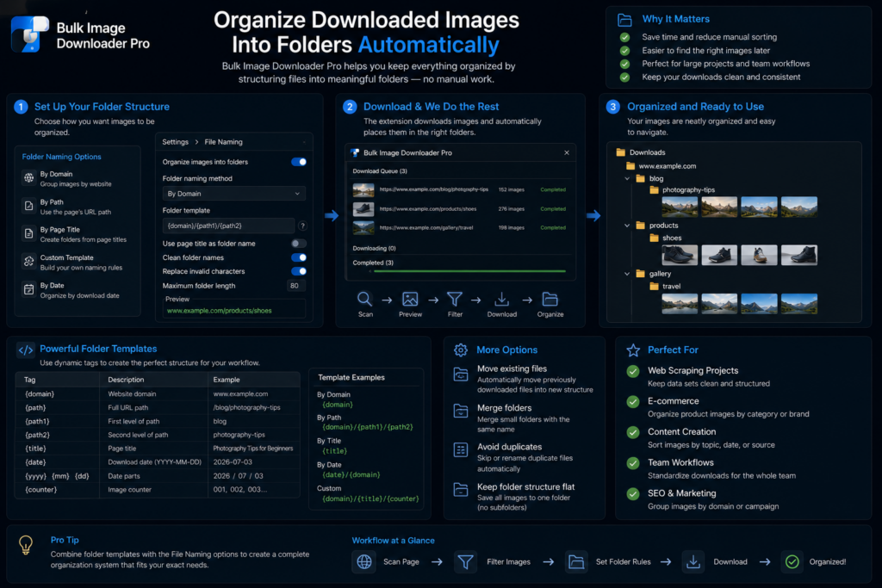
Task: Click the Scan magnifier icon
Action: tap(364, 299)
